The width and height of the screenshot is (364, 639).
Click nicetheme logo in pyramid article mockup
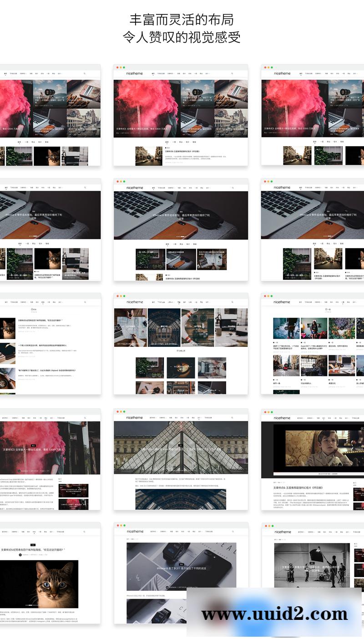point(134,417)
